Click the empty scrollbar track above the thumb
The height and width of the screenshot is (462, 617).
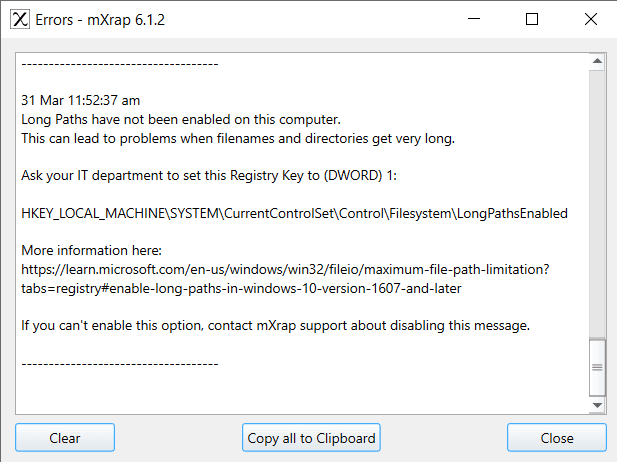(x=597, y=200)
